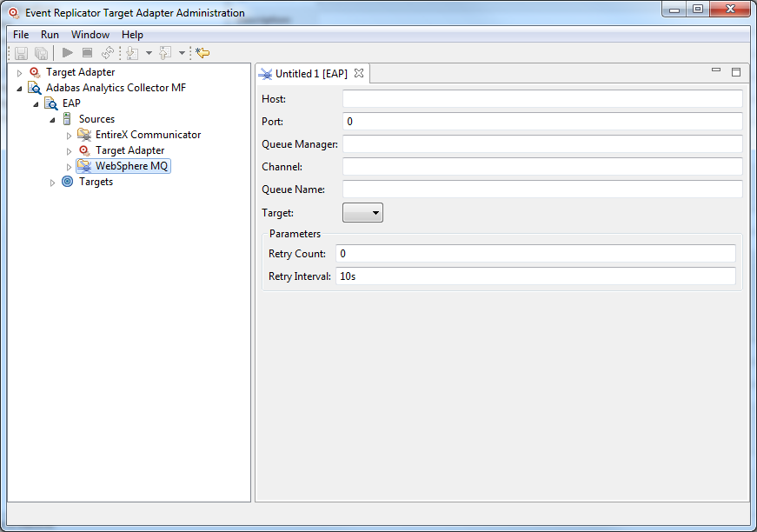The width and height of the screenshot is (757, 532).
Task: Open the Window menu
Action: 90,35
